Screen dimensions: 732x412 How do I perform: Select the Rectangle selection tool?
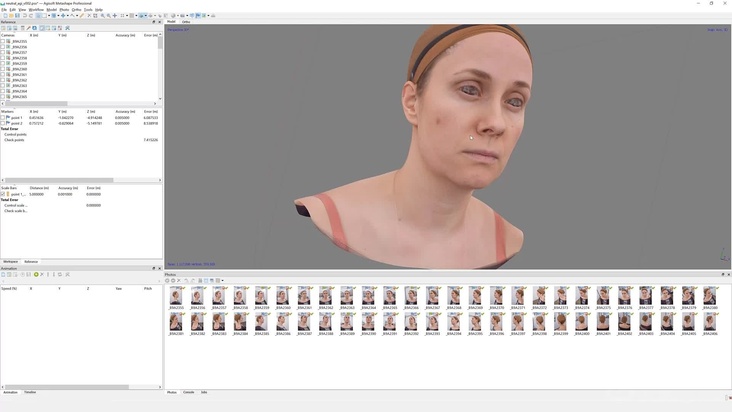pos(45,15)
